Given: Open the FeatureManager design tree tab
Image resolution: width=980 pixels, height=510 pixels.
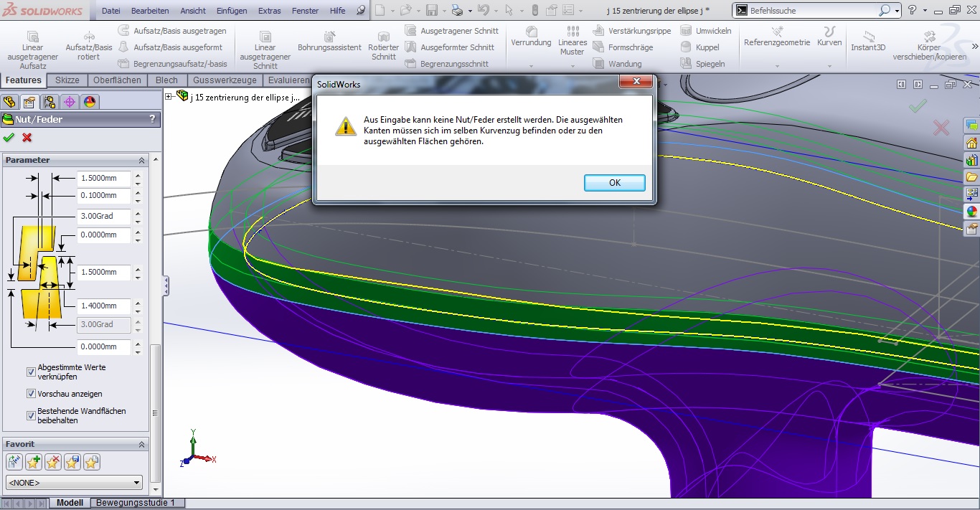Looking at the screenshot, I should click(9, 102).
